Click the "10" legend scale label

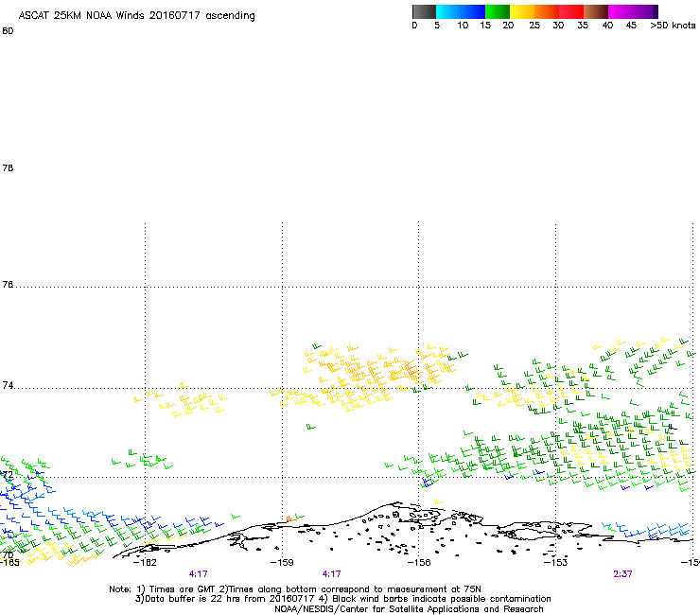pos(463,26)
